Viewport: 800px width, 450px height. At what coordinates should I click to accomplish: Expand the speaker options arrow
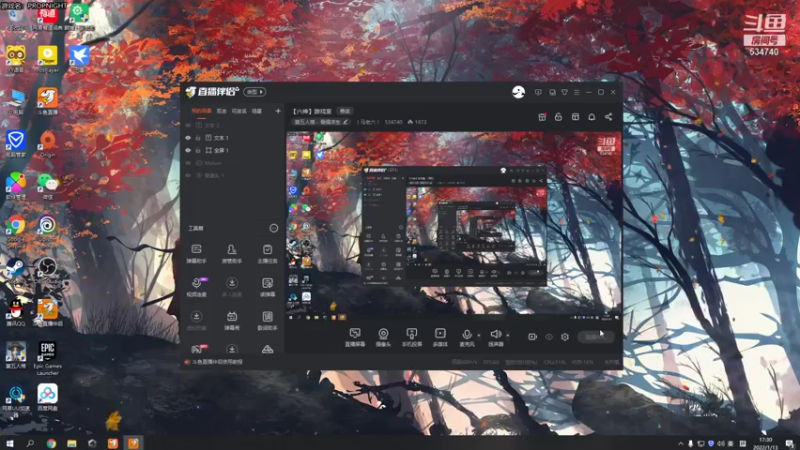coord(508,335)
